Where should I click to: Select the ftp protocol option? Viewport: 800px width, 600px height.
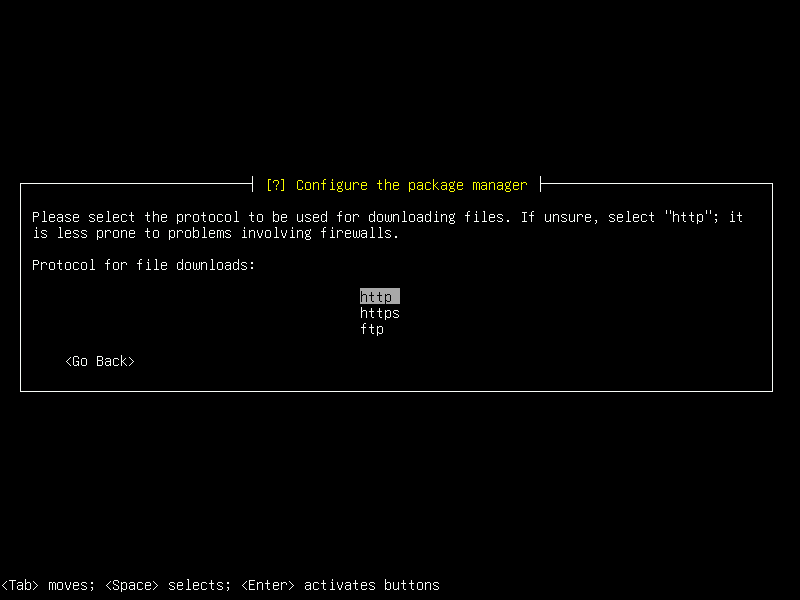point(371,328)
